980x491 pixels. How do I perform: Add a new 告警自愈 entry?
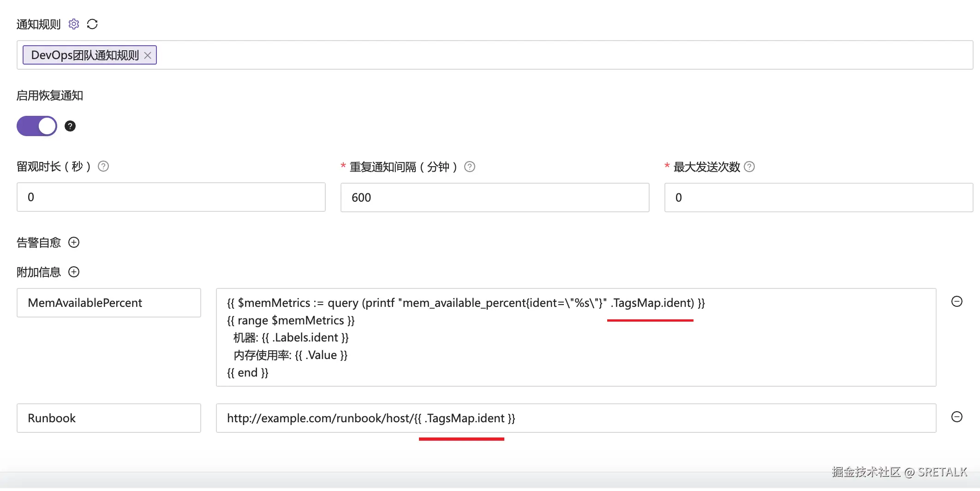click(x=74, y=242)
